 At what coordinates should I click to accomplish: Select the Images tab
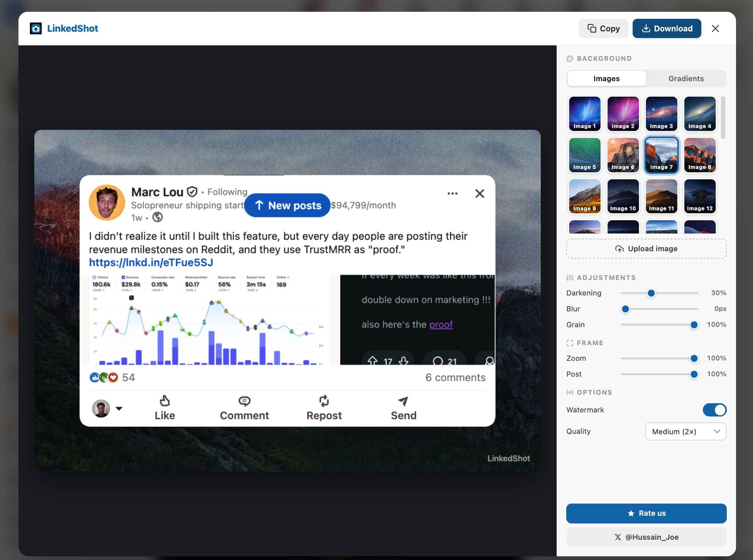[606, 78]
